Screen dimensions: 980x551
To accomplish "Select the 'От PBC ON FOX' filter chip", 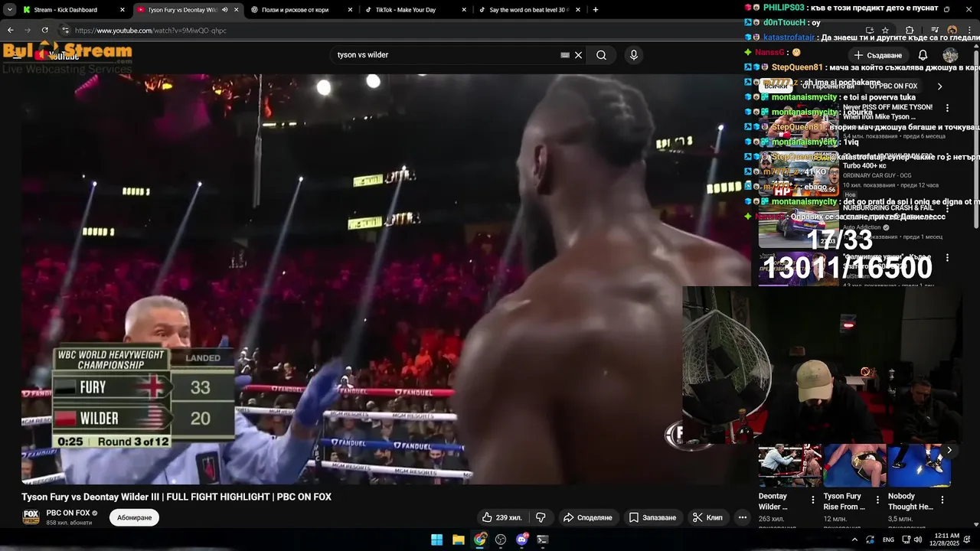I will pyautogui.click(x=893, y=86).
